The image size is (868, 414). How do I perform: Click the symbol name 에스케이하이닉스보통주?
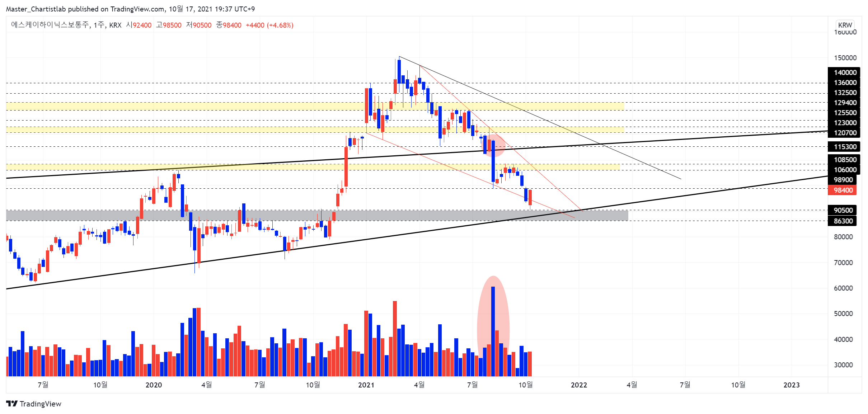tap(50, 25)
